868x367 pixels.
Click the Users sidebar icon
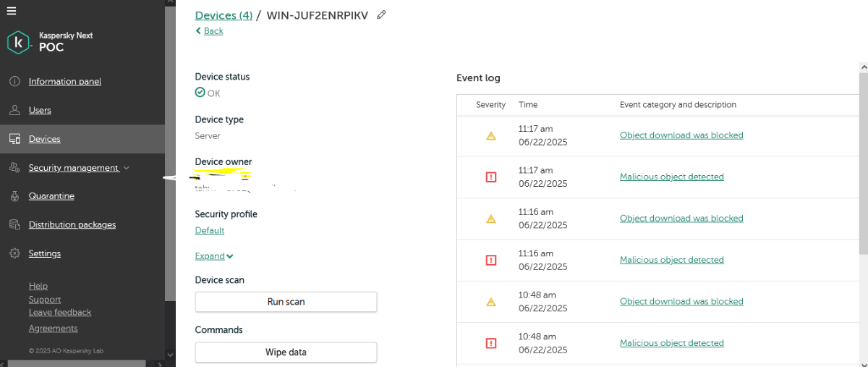[14, 110]
